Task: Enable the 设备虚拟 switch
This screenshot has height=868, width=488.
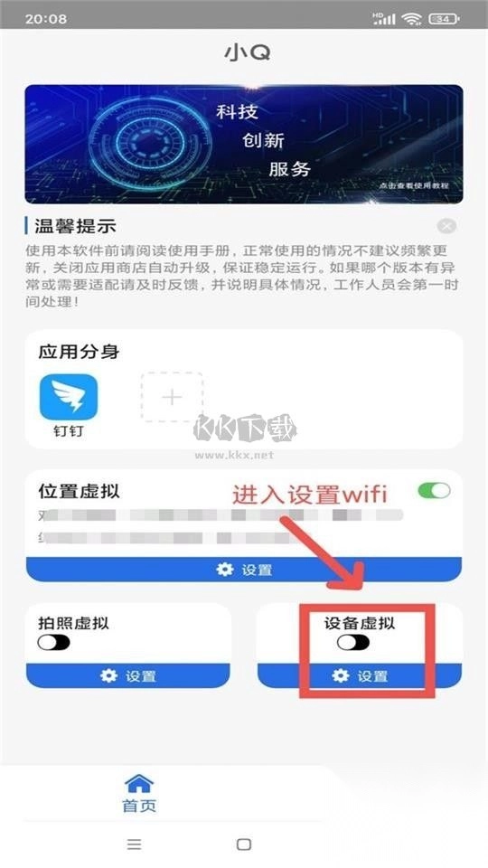Action: click(353, 642)
